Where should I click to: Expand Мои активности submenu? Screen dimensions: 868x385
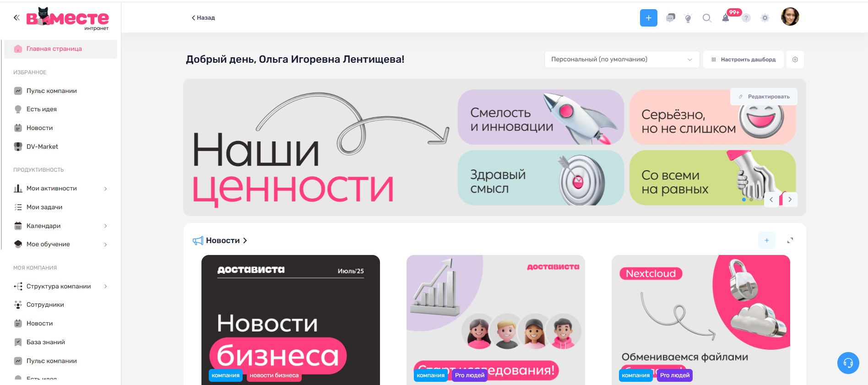click(105, 189)
